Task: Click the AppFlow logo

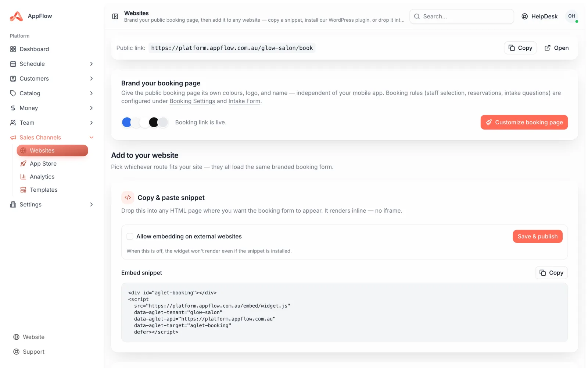Action: pyautogui.click(x=16, y=16)
